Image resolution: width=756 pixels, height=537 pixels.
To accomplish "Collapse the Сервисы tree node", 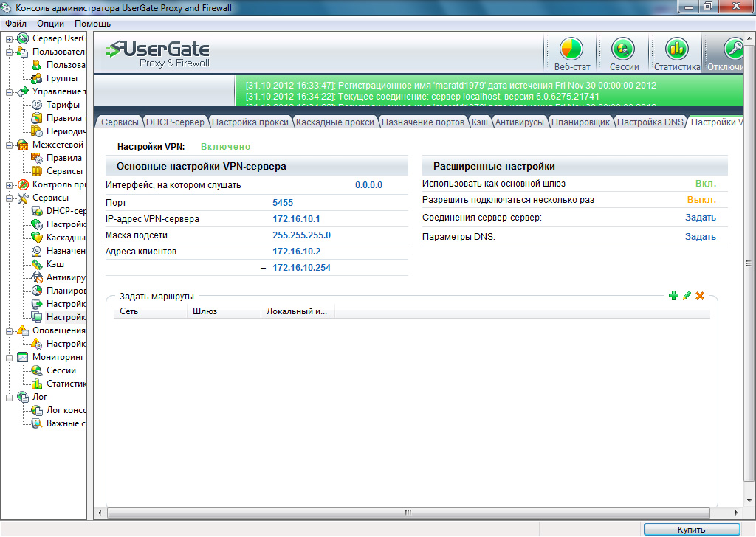I will (9, 198).
